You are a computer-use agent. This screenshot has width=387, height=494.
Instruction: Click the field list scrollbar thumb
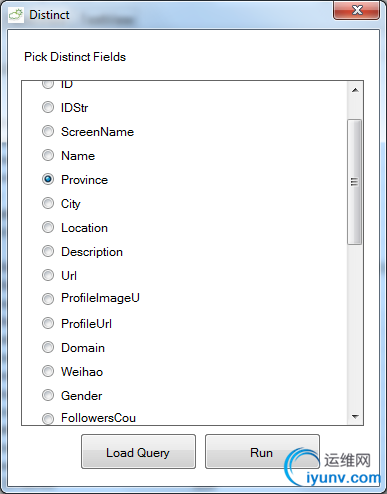[354, 182]
